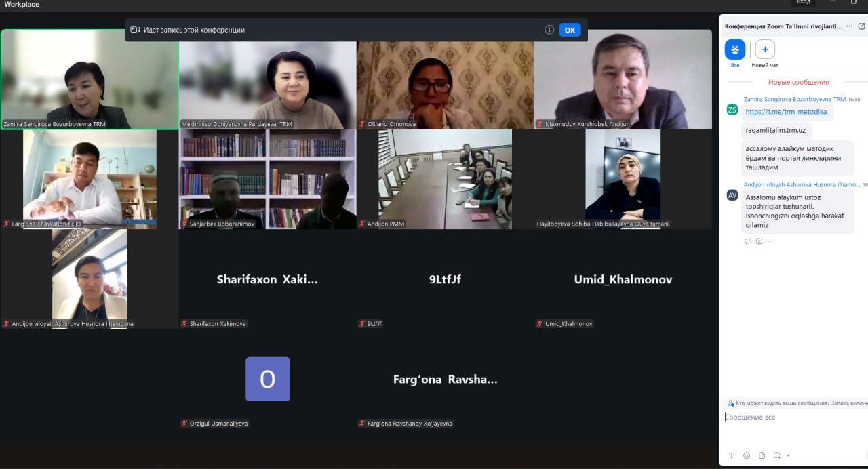
Task: Add emoji reaction to Ashurova's message
Action: click(x=759, y=241)
